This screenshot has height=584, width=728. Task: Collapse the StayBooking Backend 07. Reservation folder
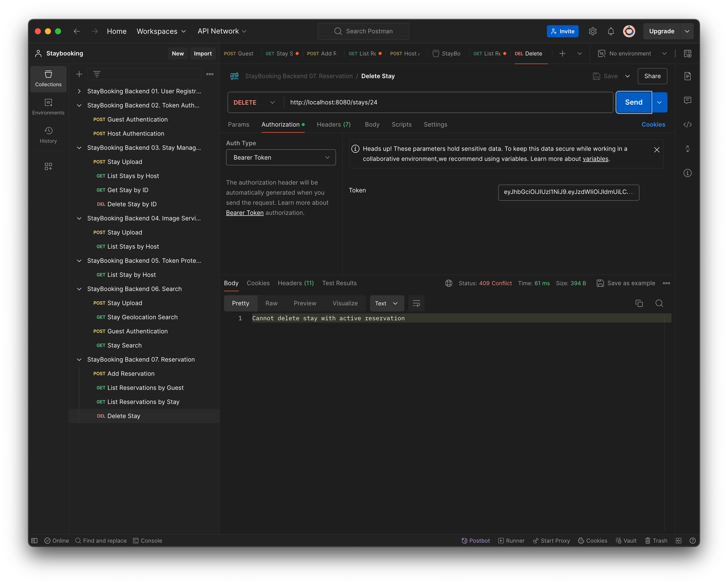pyautogui.click(x=79, y=360)
